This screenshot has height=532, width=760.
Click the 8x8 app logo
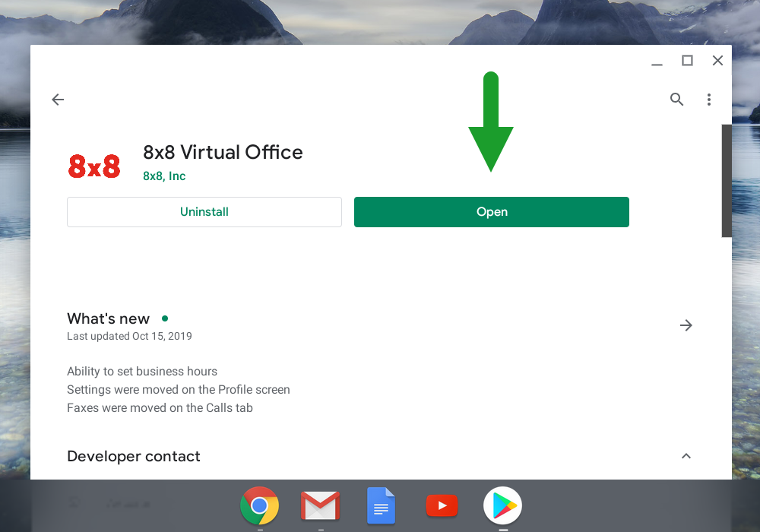(x=94, y=166)
